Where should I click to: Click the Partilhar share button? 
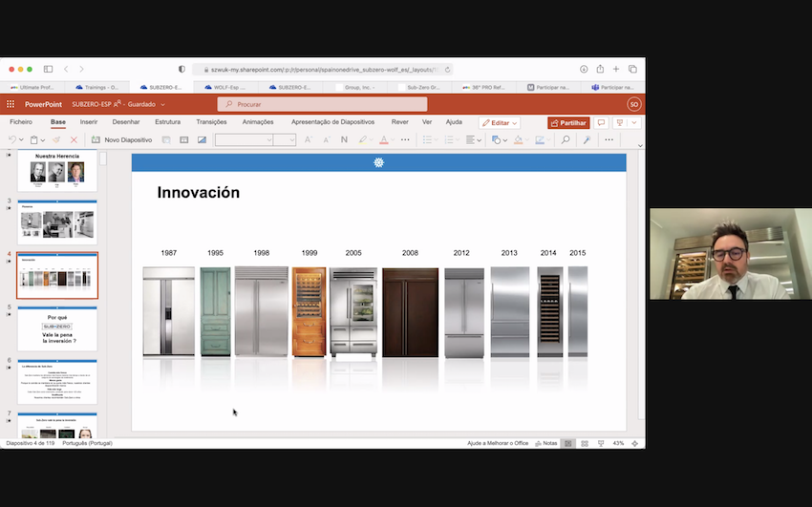(x=568, y=122)
